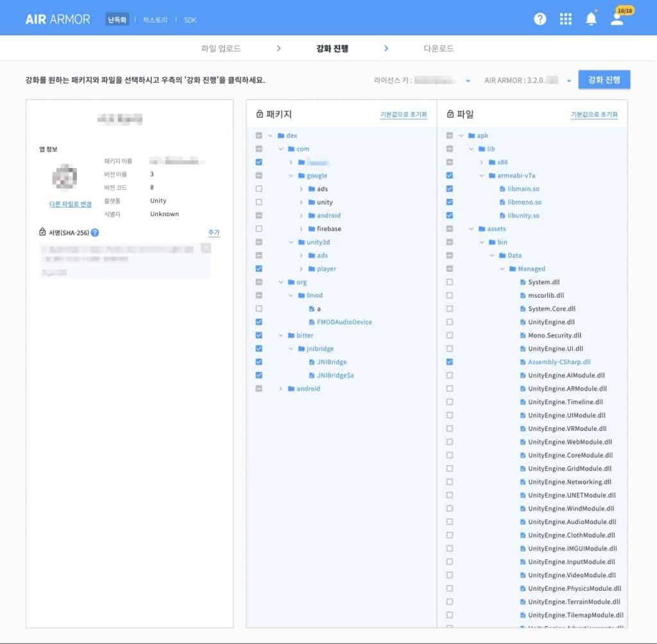
Task: Open the SDK menu item
Action: pyautogui.click(x=190, y=20)
